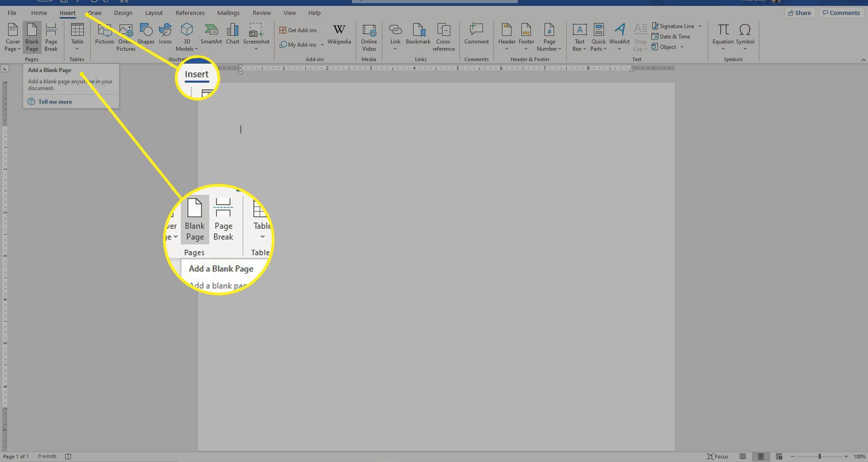Open the View tab
This screenshot has height=462, width=868.
tap(289, 13)
